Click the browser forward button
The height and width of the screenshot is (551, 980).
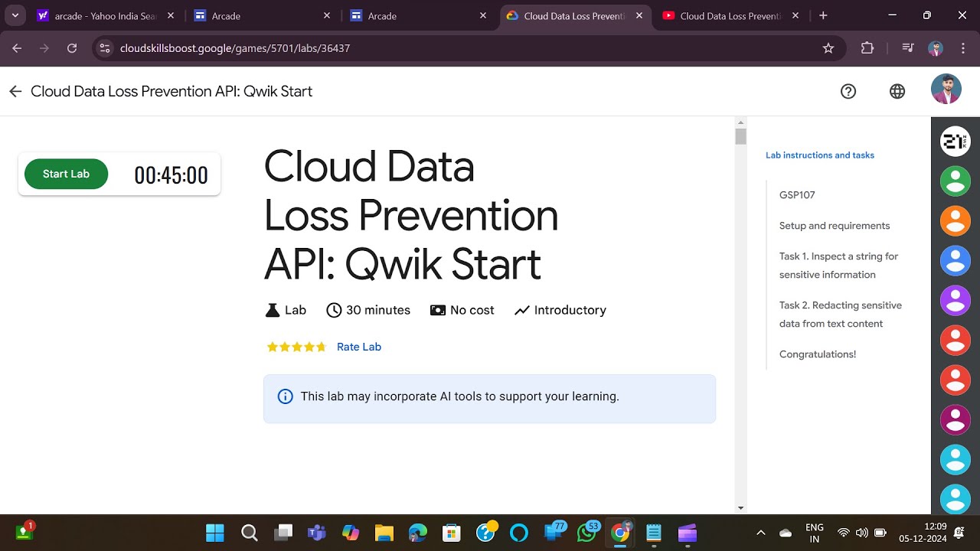(44, 48)
